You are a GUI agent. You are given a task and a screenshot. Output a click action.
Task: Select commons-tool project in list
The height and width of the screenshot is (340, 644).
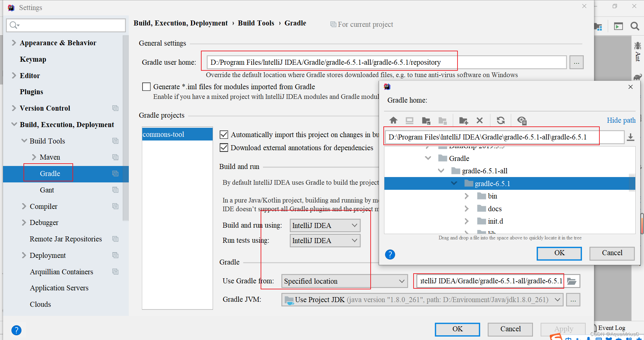tap(177, 134)
